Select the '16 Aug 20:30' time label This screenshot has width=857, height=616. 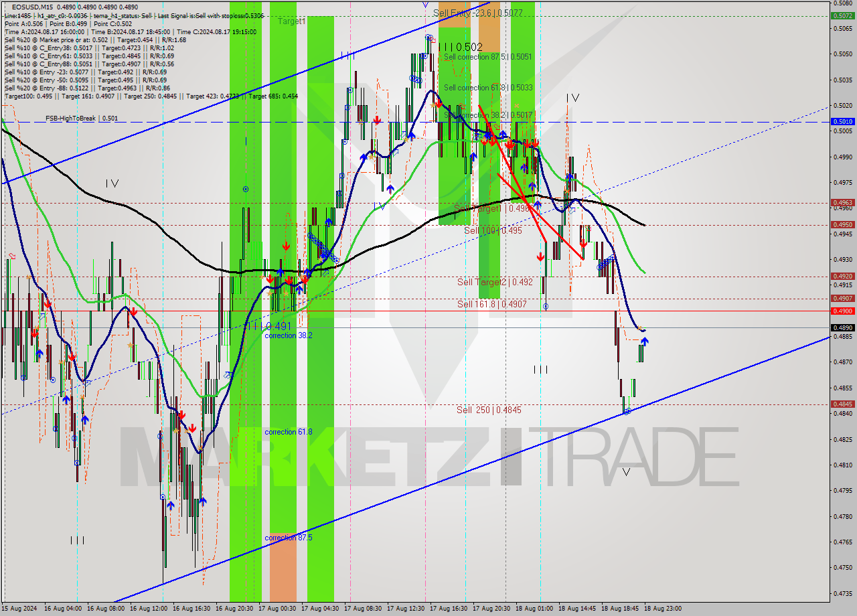(234, 609)
